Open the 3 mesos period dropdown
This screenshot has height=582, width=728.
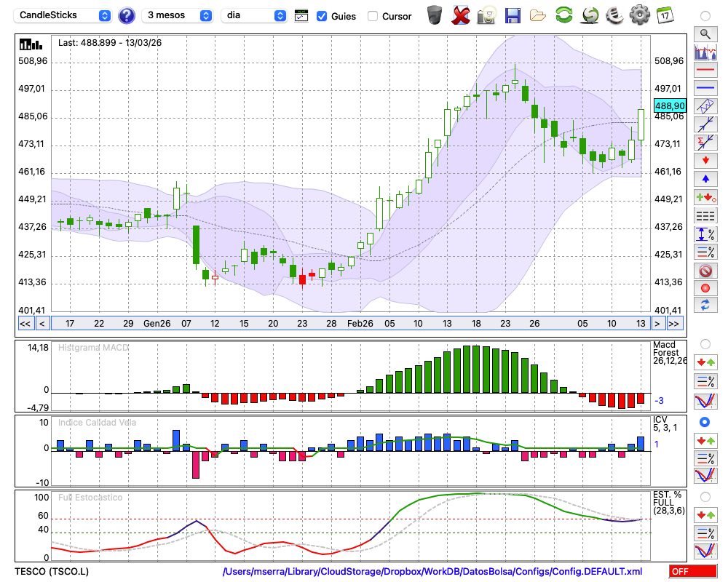tap(177, 15)
